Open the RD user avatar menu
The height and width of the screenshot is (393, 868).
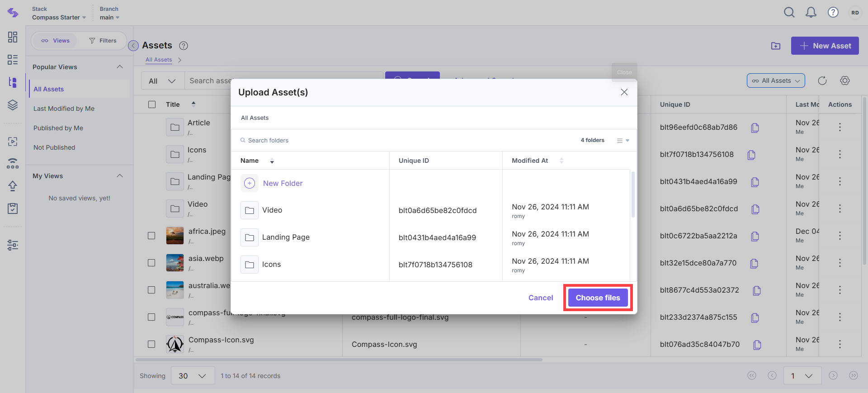coord(855,13)
